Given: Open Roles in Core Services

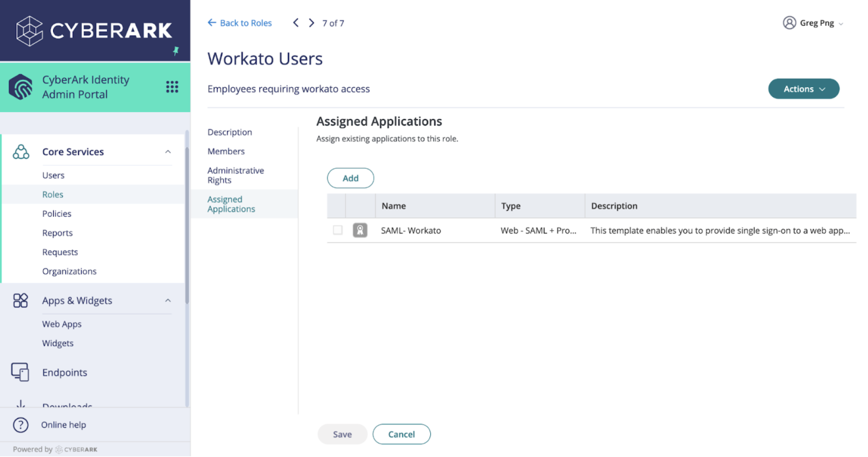Looking at the screenshot, I should click(x=53, y=194).
